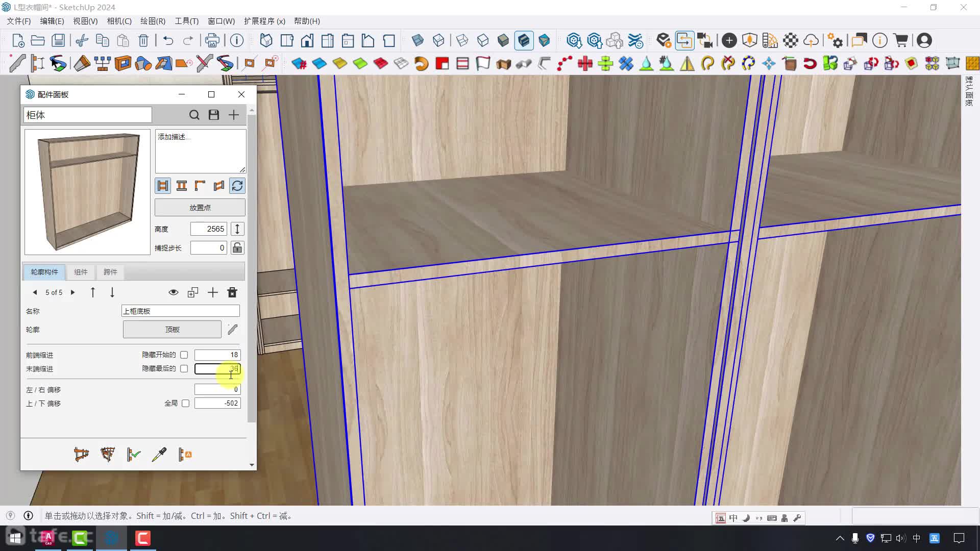Click the apply-with-checkmark icon at panel bottom
Image resolution: width=980 pixels, height=551 pixels.
pyautogui.click(x=133, y=455)
